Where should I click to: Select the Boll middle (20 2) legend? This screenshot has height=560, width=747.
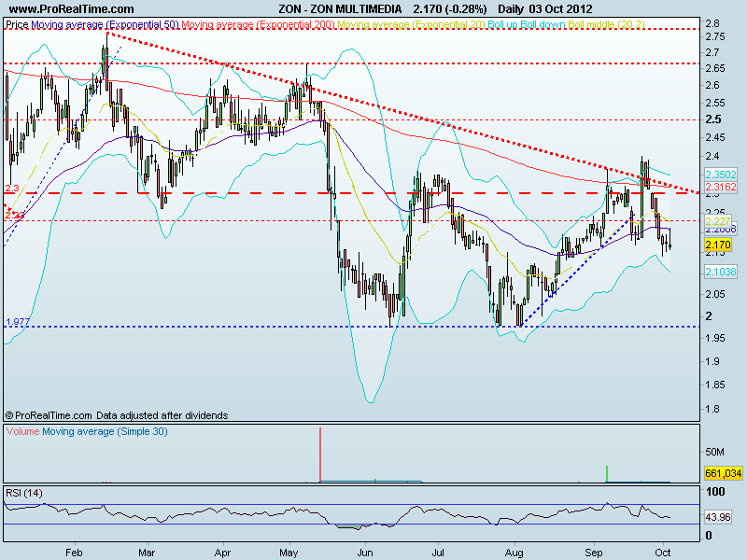pyautogui.click(x=605, y=24)
